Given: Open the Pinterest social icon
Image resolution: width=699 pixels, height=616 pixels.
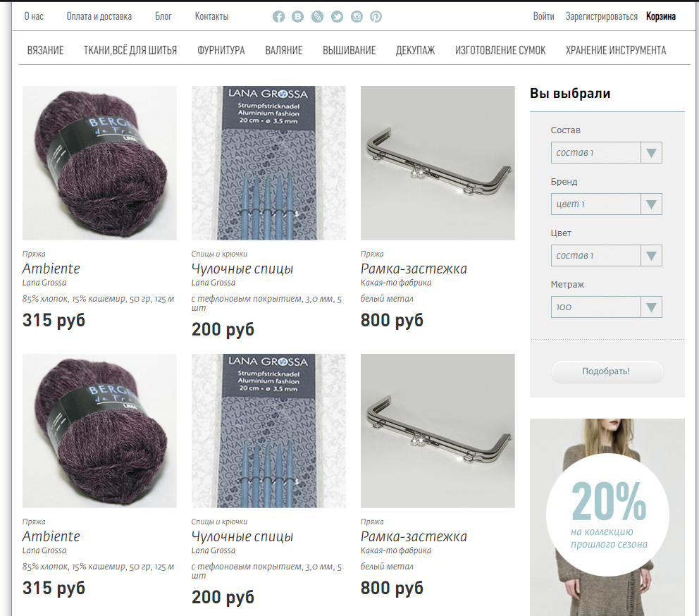Looking at the screenshot, I should 376,17.
